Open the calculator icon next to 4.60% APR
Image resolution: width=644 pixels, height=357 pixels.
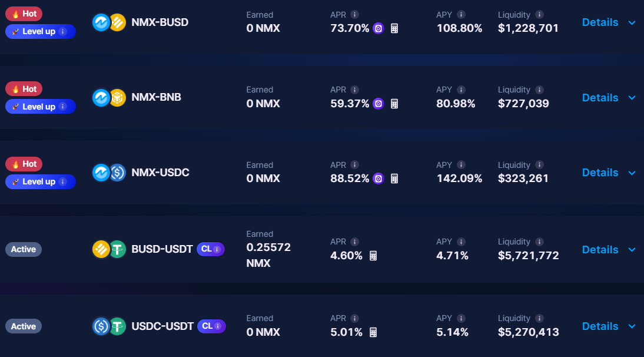click(373, 256)
